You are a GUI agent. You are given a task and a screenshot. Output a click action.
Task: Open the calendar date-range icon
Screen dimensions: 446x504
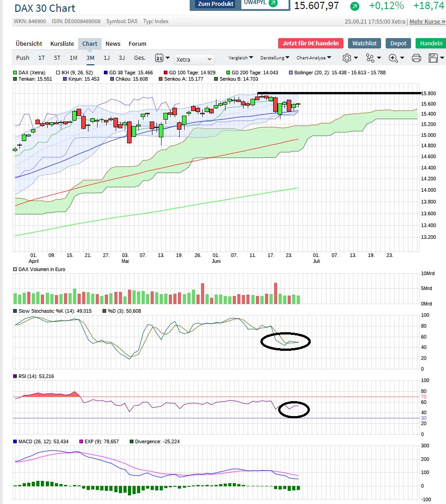click(159, 58)
